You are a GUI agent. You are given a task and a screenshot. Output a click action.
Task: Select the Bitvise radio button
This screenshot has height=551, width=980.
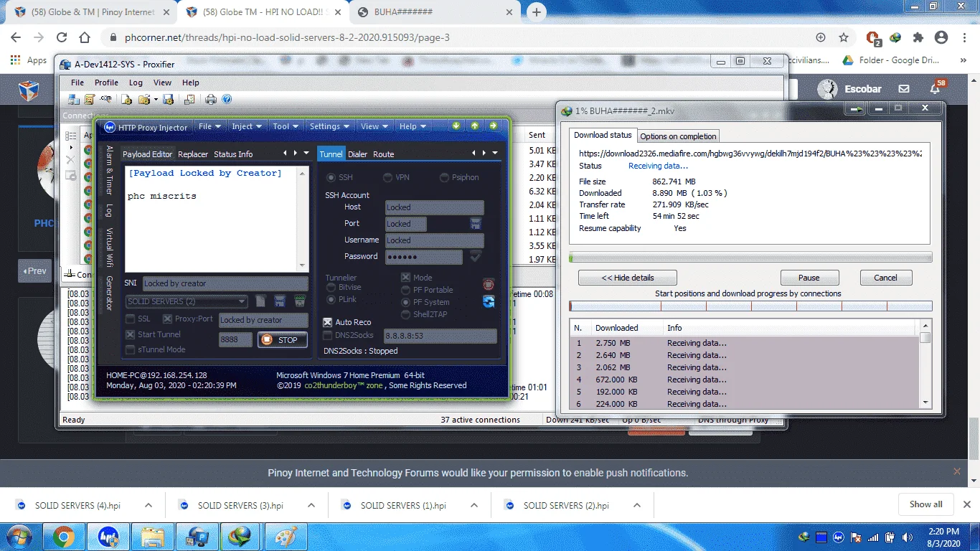pyautogui.click(x=331, y=287)
